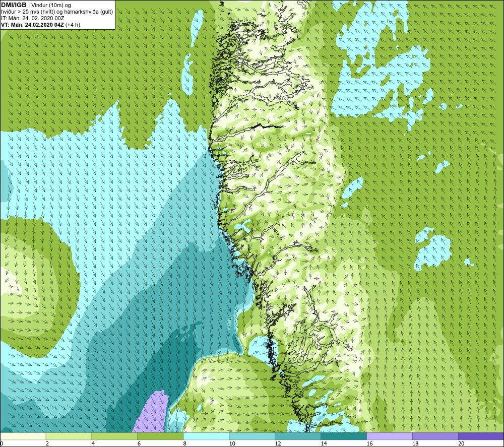This screenshot has height=447, width=504.
Task: Select the 18–20 m/s purple swatch
Action: pos(435,436)
